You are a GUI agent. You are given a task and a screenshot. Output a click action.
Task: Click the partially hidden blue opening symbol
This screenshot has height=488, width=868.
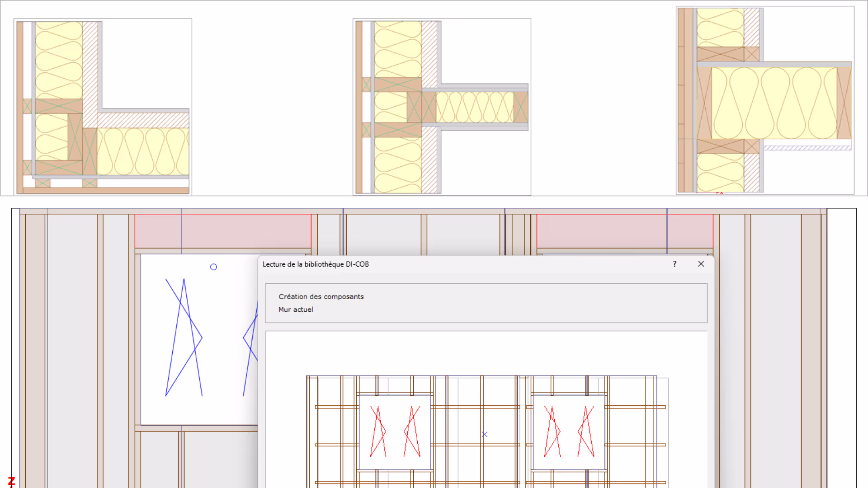coord(250,348)
